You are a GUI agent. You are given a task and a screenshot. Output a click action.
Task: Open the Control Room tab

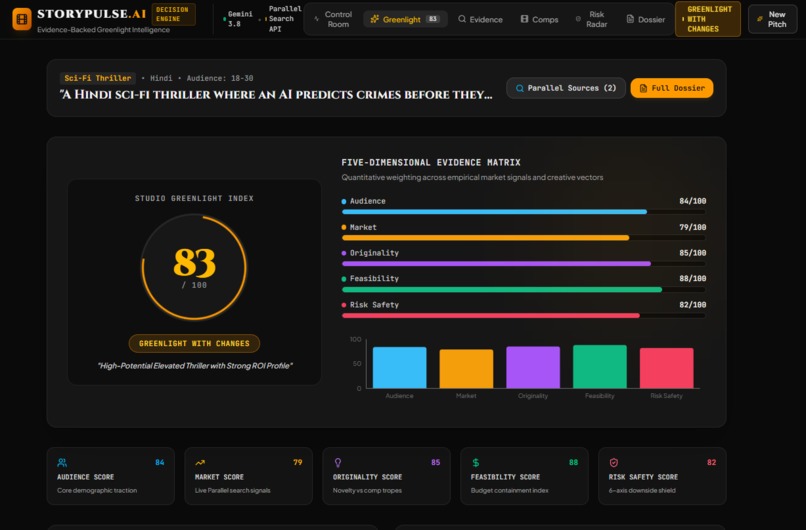coord(333,19)
